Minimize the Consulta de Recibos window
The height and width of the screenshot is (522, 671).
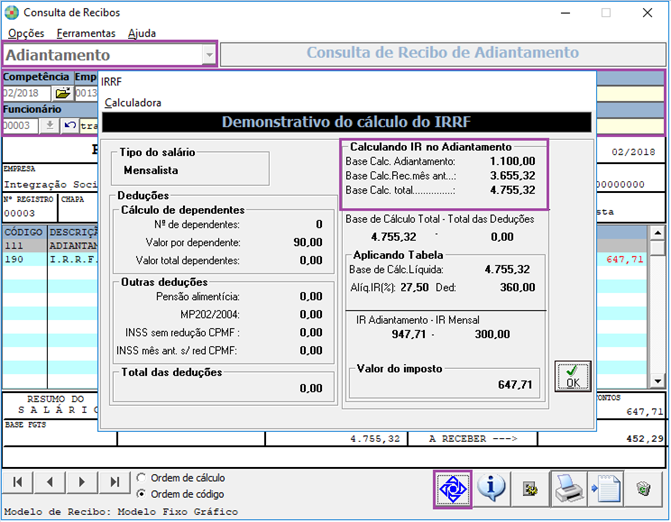[x=565, y=13]
